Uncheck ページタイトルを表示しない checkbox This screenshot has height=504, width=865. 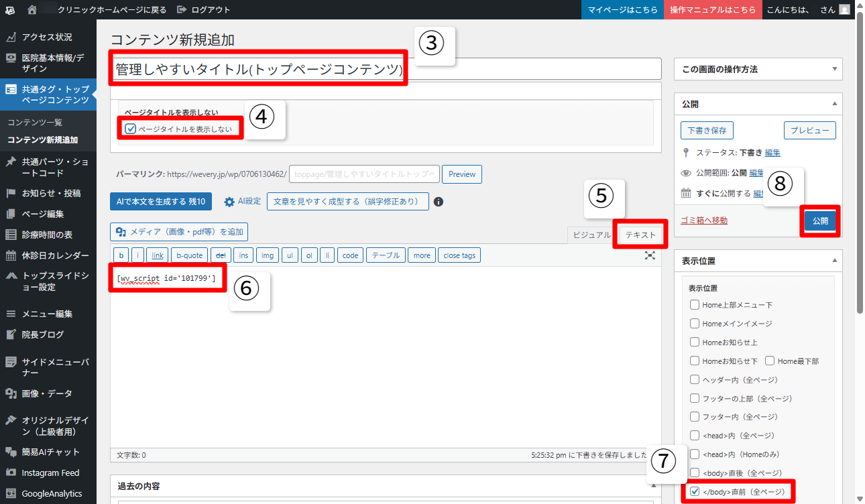coord(131,129)
